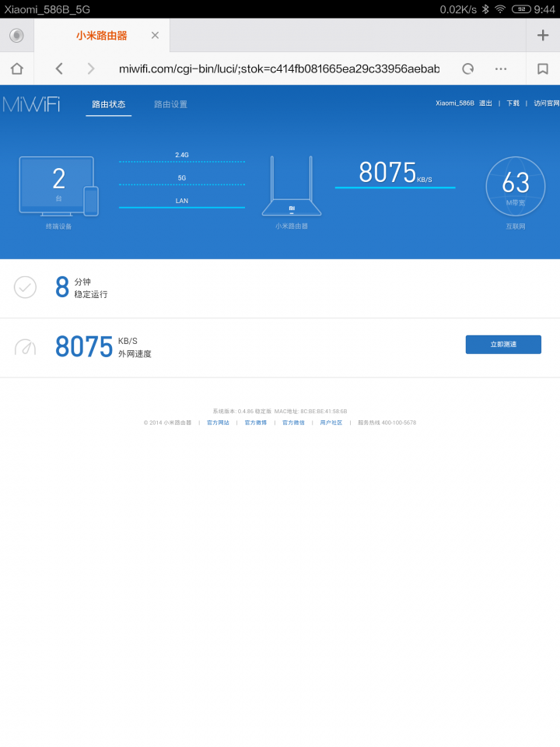560x747 pixels.
Task: Tap the Wi-Fi status bar icon
Action: coord(500,9)
